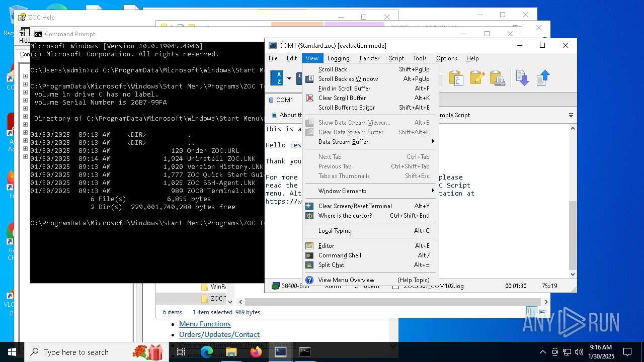Open the Script menu

tap(396, 58)
